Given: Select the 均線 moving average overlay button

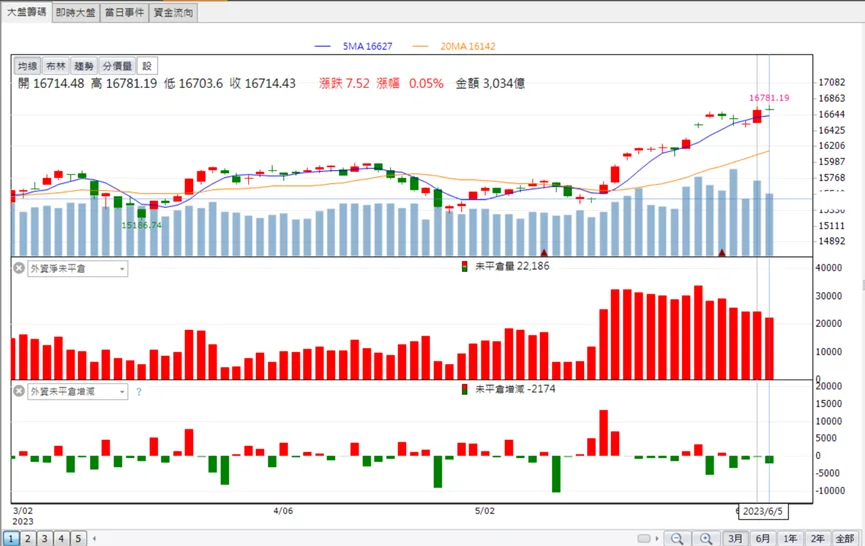Looking at the screenshot, I should [27, 66].
